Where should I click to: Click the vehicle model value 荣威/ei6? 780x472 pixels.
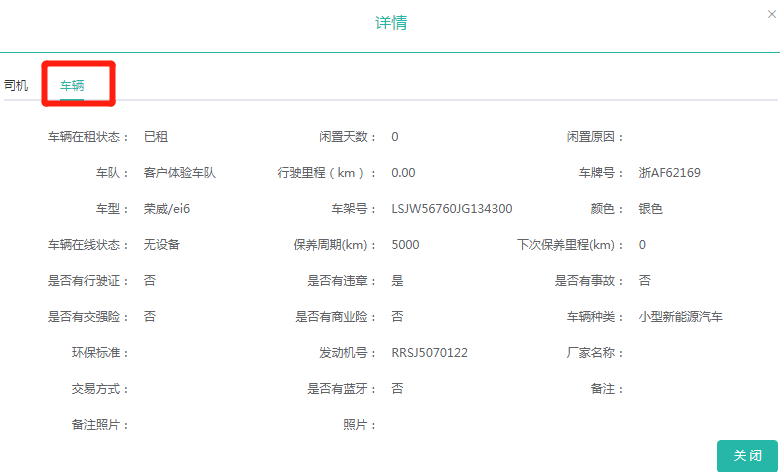[x=168, y=209]
